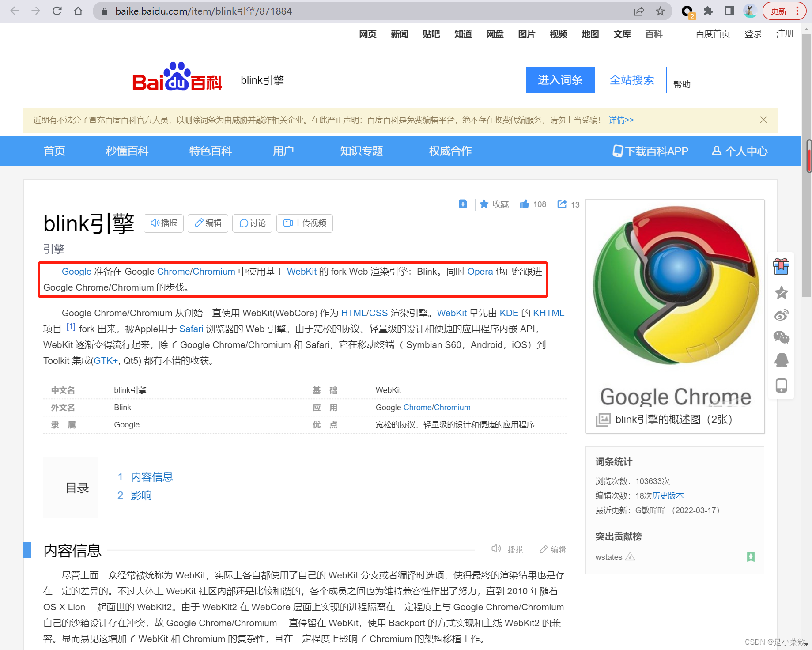The height and width of the screenshot is (650, 812).
Task: Open the extensions puzzle icon
Action: [x=708, y=11]
